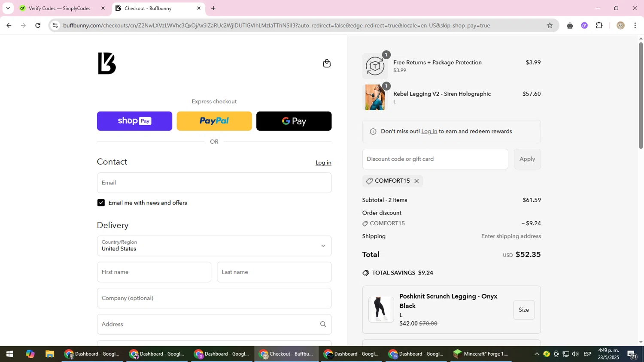
Task: Select the Checkout - Buffbunny tab
Action: coord(148,8)
